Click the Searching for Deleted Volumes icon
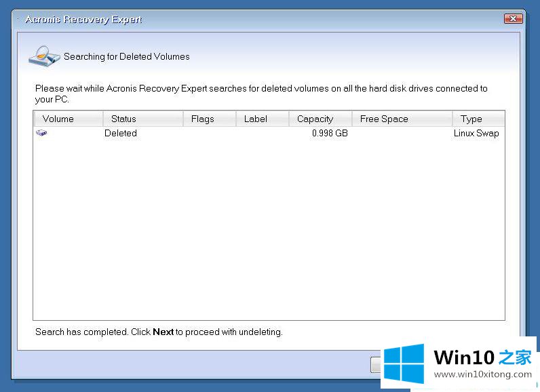 click(44, 56)
